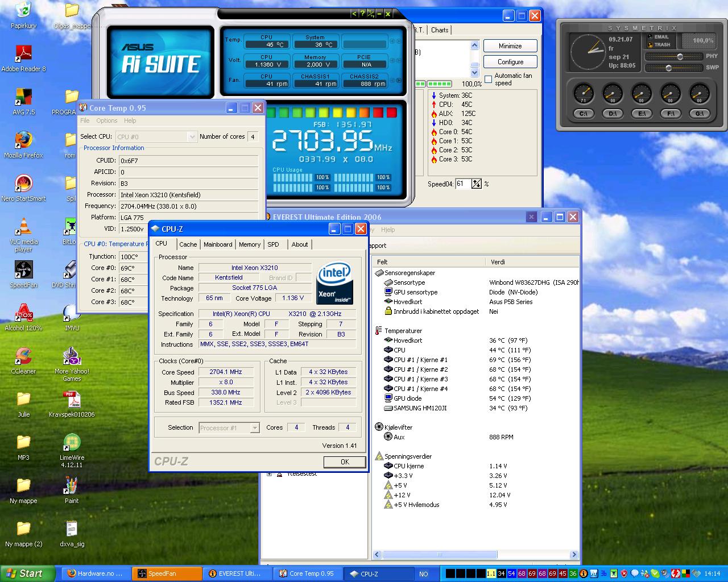Click the Start button on the taskbar
Screen dimensions: 728x582
[28, 573]
